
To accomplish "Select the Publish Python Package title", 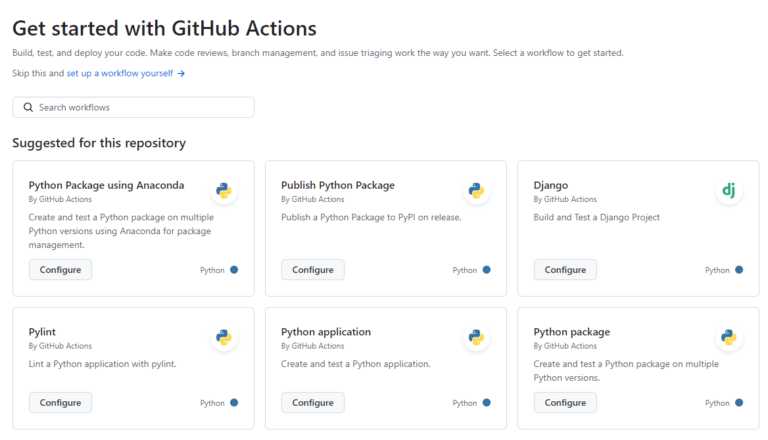I will (x=338, y=185).
